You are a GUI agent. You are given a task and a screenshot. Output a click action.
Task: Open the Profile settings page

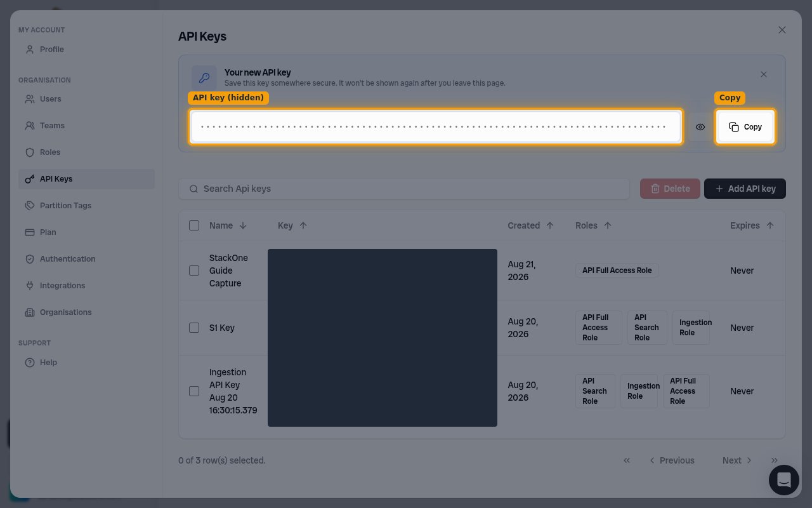click(x=86, y=50)
